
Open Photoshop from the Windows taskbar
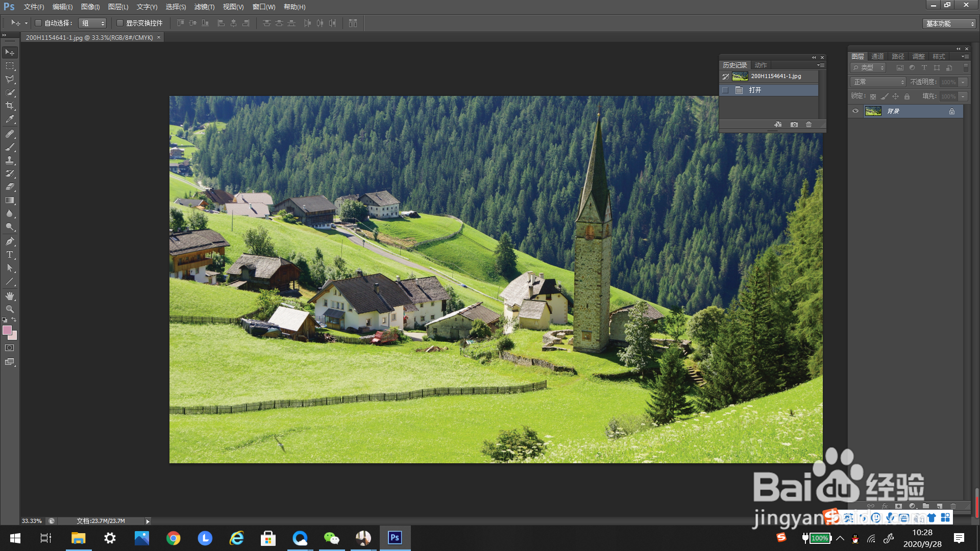[395, 538]
